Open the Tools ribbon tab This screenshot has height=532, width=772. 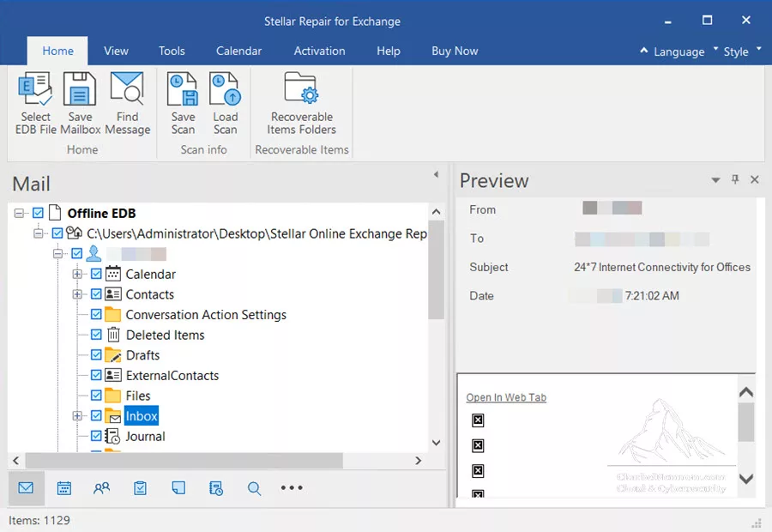(172, 51)
